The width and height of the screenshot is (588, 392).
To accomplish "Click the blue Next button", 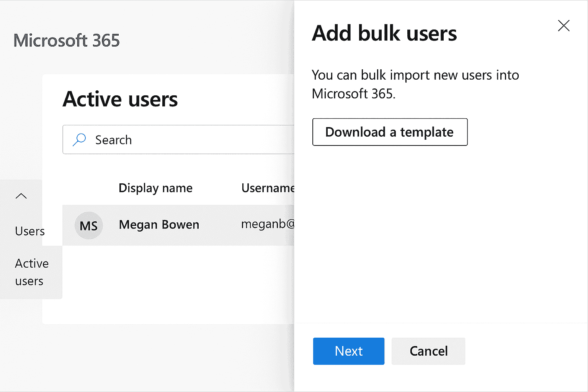I will click(348, 351).
